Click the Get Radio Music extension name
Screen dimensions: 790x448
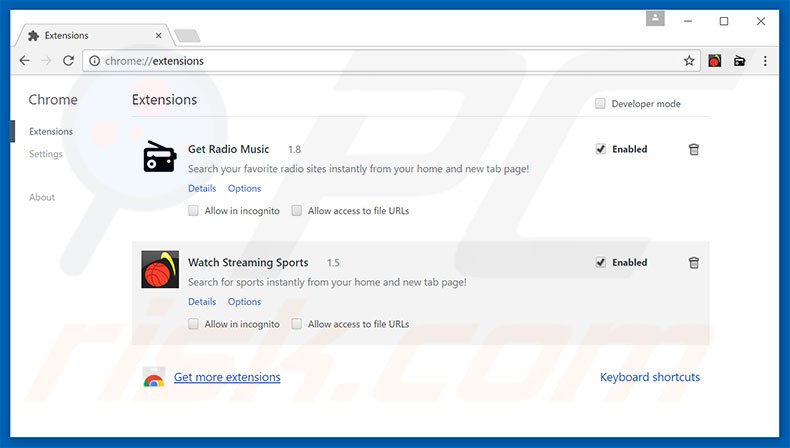pyautogui.click(x=229, y=150)
